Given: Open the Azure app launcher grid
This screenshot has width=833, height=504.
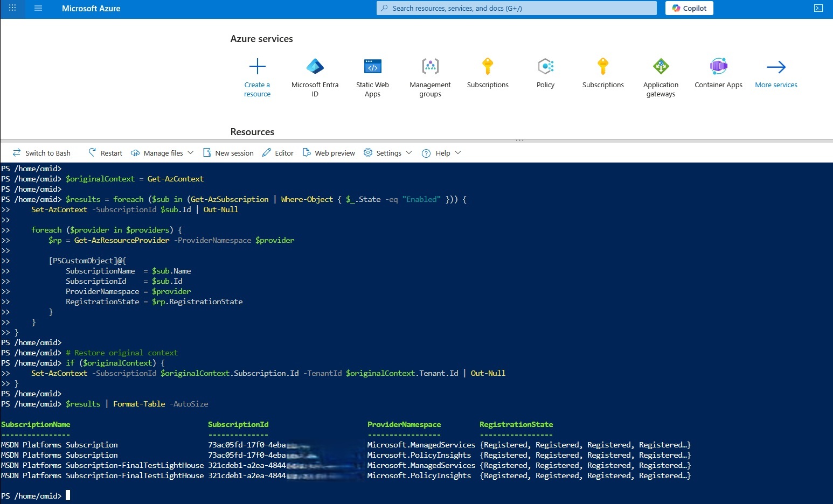Looking at the screenshot, I should point(12,8).
